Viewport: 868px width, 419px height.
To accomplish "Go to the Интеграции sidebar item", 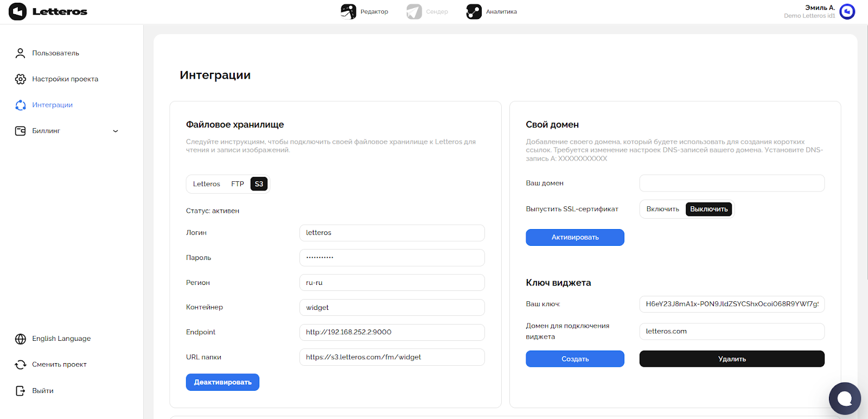I will pyautogui.click(x=52, y=105).
